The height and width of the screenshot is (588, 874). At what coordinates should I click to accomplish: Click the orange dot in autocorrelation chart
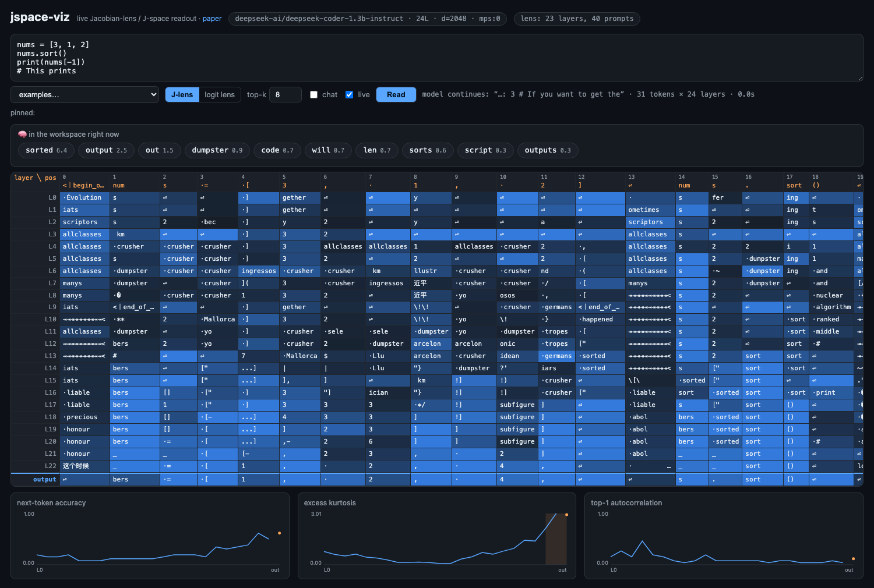click(853, 559)
